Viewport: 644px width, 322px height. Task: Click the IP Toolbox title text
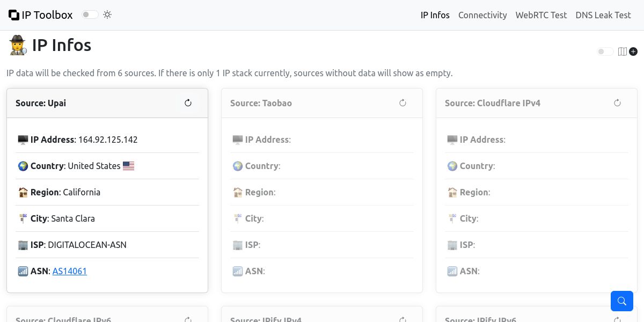[47, 15]
